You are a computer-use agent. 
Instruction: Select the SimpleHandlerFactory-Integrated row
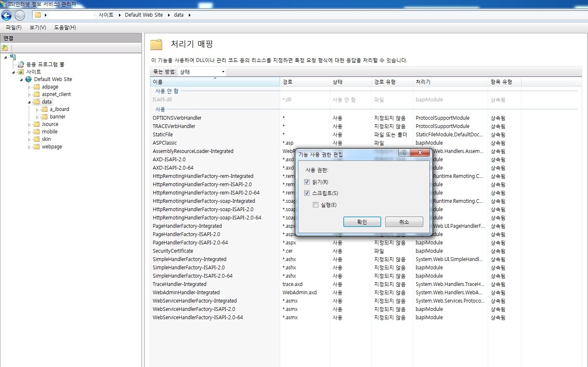[x=329, y=259]
